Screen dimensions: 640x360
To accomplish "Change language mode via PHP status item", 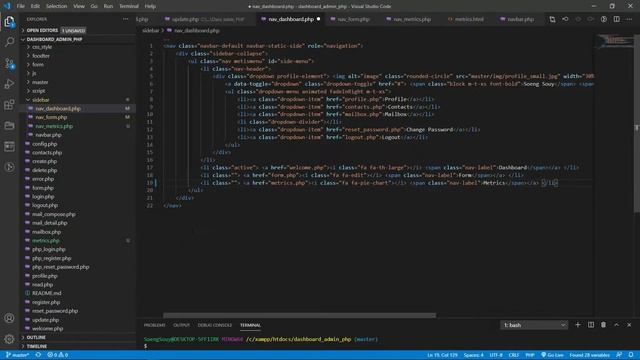I will point(530,355).
